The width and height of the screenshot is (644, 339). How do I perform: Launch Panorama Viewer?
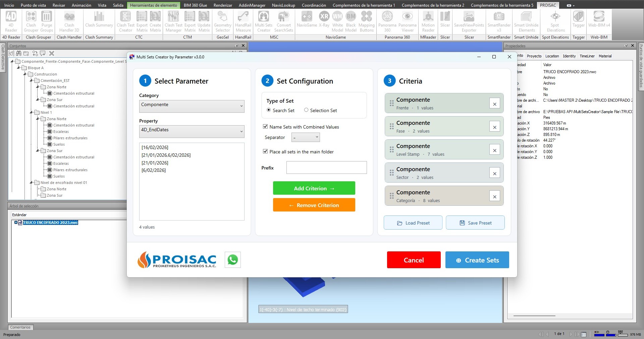(408, 21)
